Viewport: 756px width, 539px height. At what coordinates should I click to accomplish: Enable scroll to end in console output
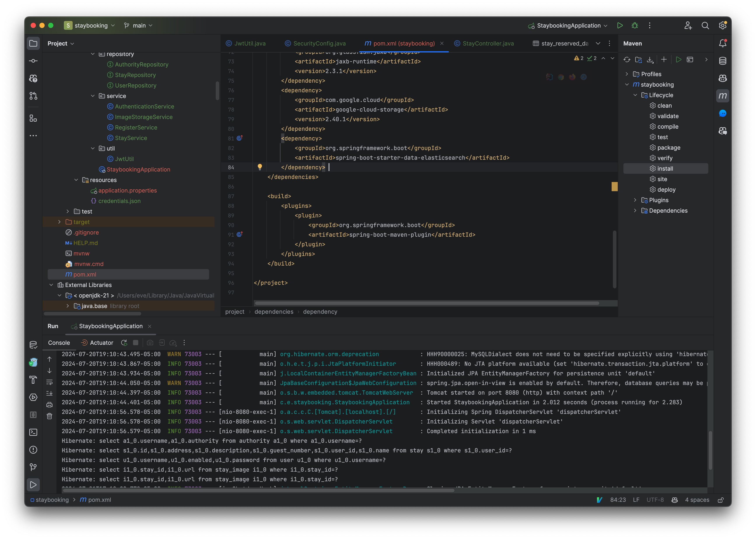pyautogui.click(x=49, y=393)
